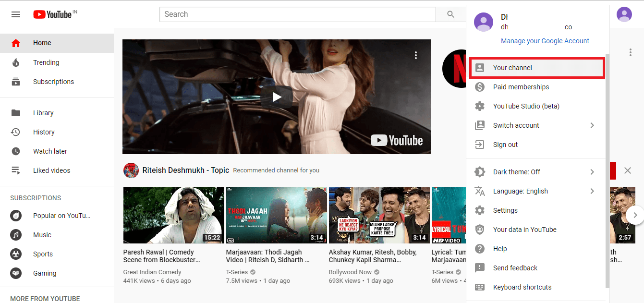This screenshot has width=644, height=303.
Task: Open Trending flame icon
Action: 16,62
